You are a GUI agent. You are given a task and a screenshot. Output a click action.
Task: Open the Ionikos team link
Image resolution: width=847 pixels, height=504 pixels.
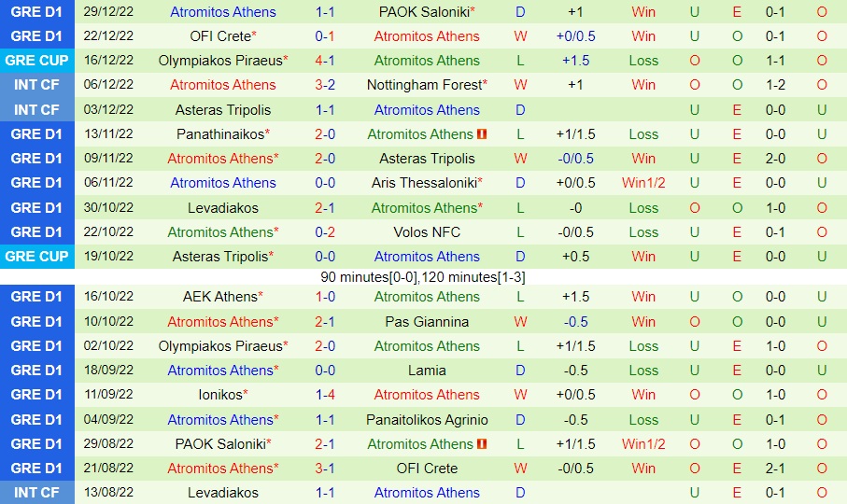point(221,395)
